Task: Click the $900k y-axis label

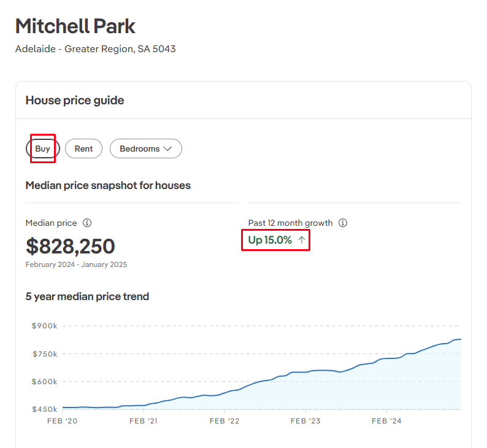Action: [x=44, y=326]
